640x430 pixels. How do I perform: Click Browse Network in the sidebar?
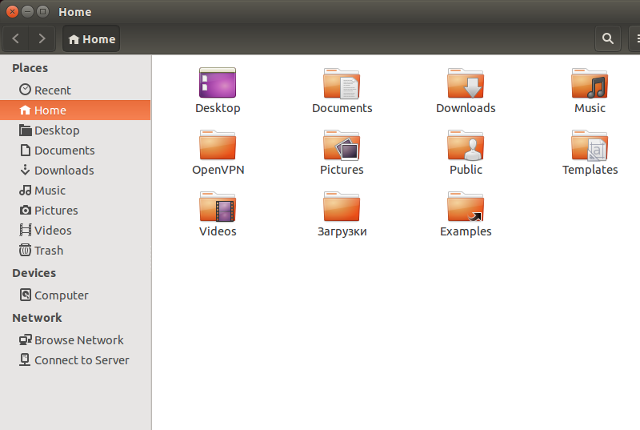pyautogui.click(x=75, y=340)
